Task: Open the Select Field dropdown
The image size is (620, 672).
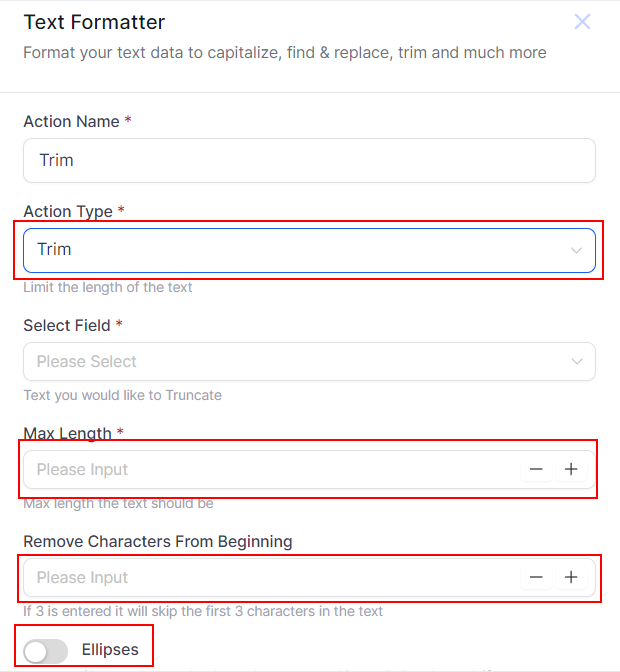Action: pyautogui.click(x=300, y=362)
